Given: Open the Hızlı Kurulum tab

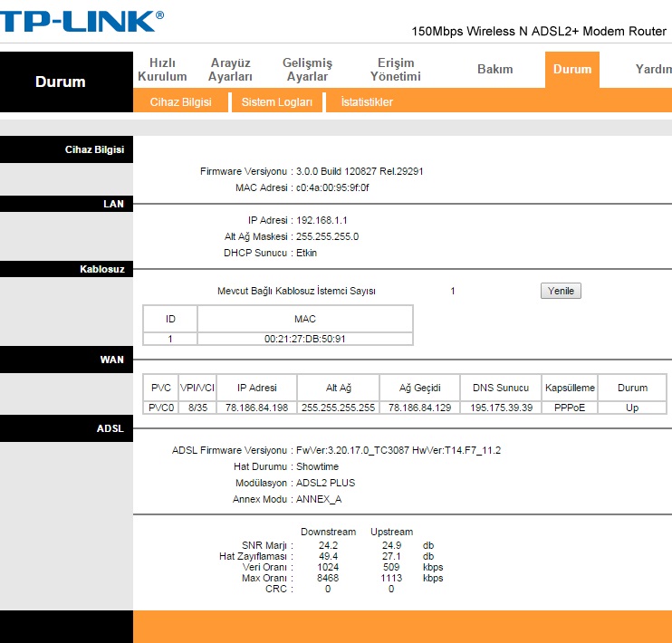Looking at the screenshot, I should (162, 70).
